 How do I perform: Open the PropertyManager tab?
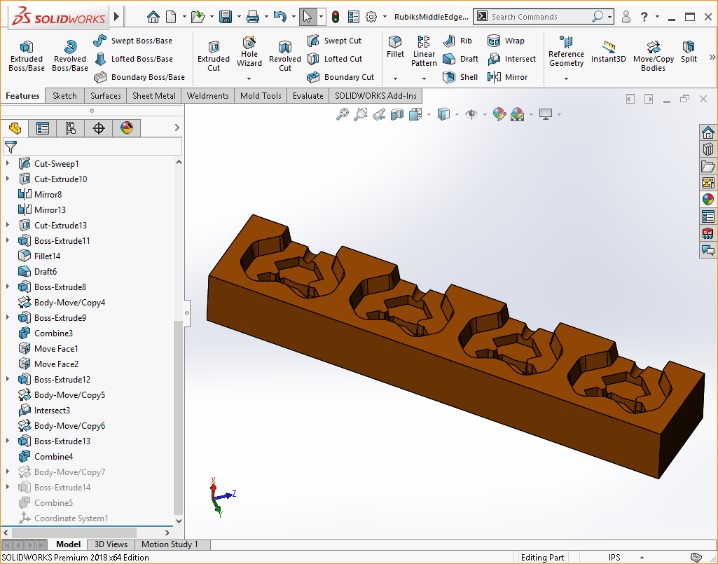43,128
